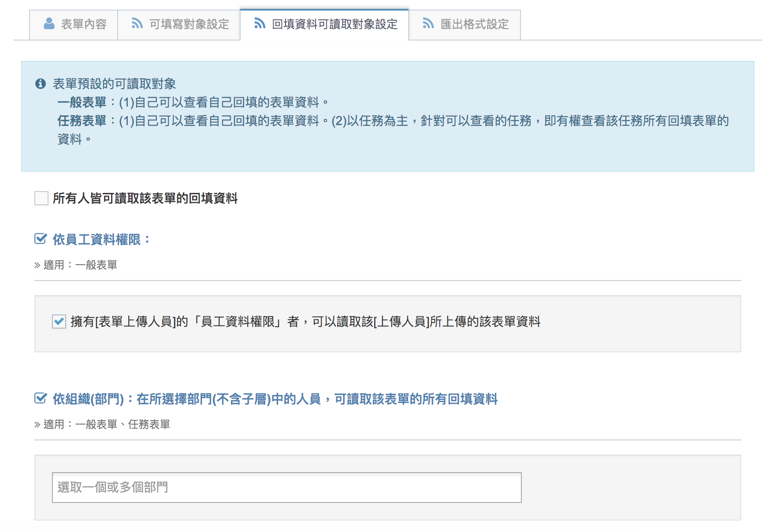This screenshot has height=532, width=773.
Task: Click the double chevron before 適用：一般表單
Action: coord(37,265)
